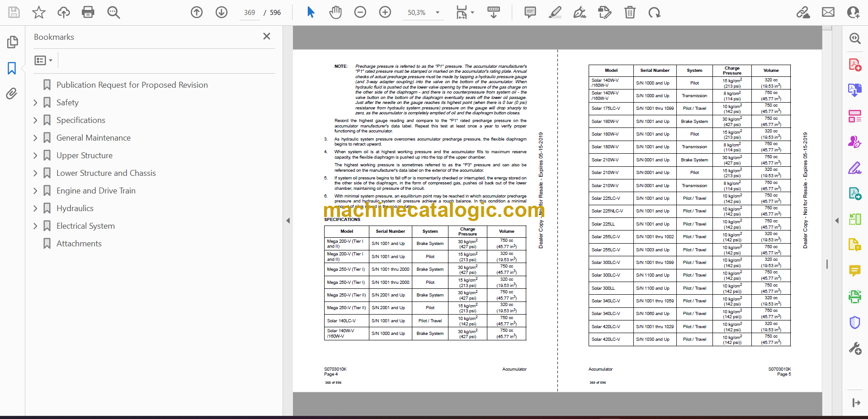Add a sticky note comment
This screenshot has height=419, width=868.
pyautogui.click(x=530, y=12)
